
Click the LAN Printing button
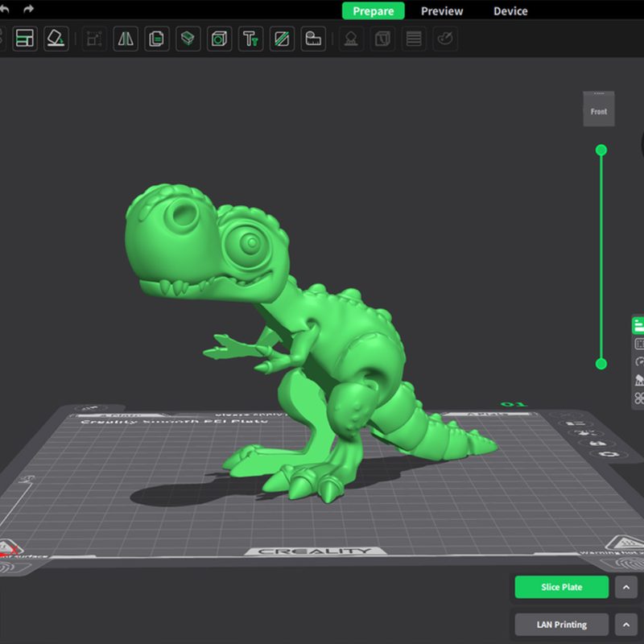click(x=561, y=624)
